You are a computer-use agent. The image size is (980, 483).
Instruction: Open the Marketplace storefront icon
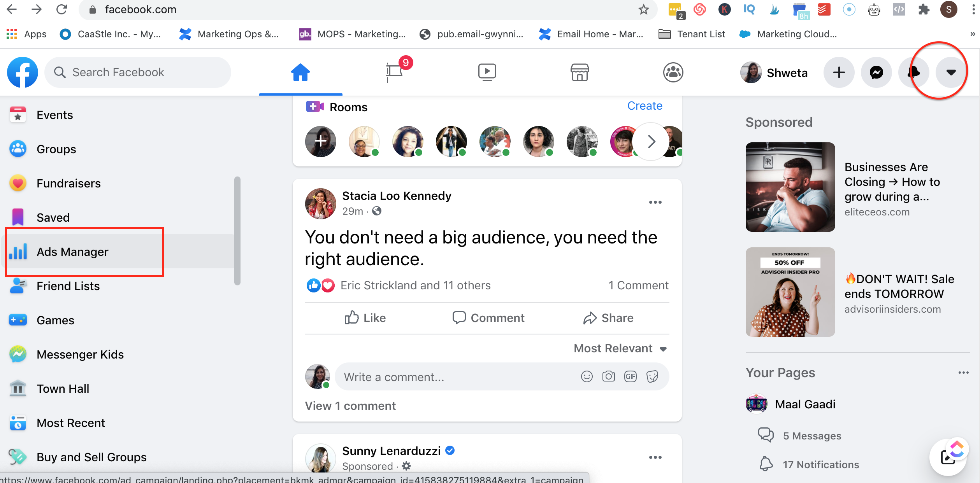click(x=580, y=72)
